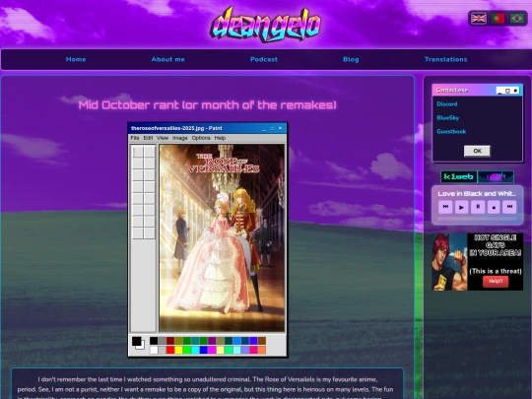Screen dimensions: 532x399
Task: Pick the magenta swatch in Paint palette
Action: (212, 350)
